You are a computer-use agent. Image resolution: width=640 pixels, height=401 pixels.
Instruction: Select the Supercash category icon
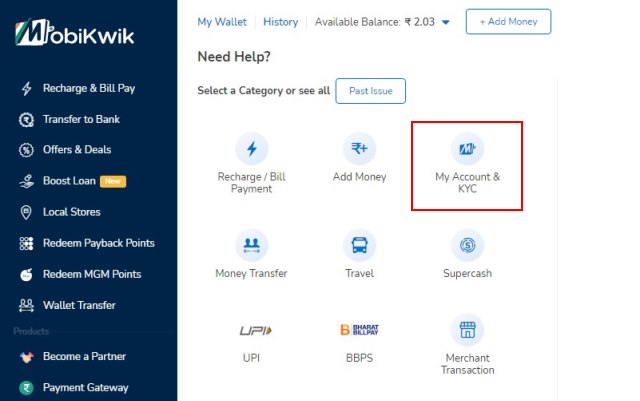tap(467, 245)
